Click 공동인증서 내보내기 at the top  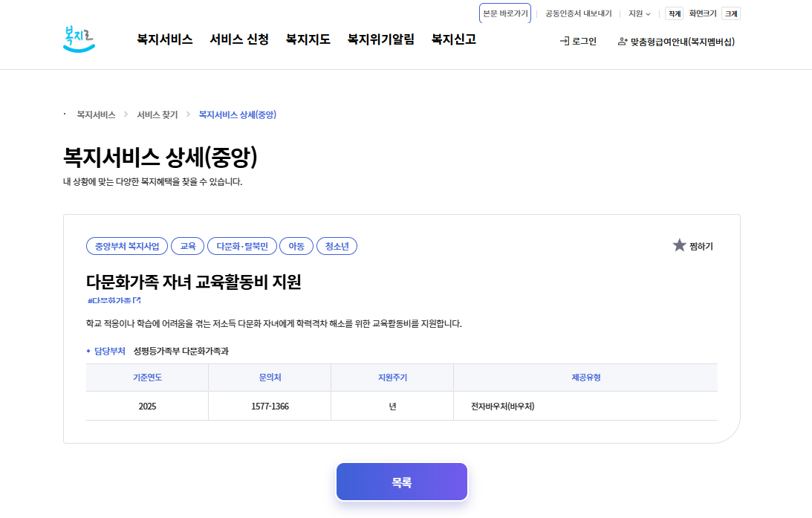click(577, 13)
